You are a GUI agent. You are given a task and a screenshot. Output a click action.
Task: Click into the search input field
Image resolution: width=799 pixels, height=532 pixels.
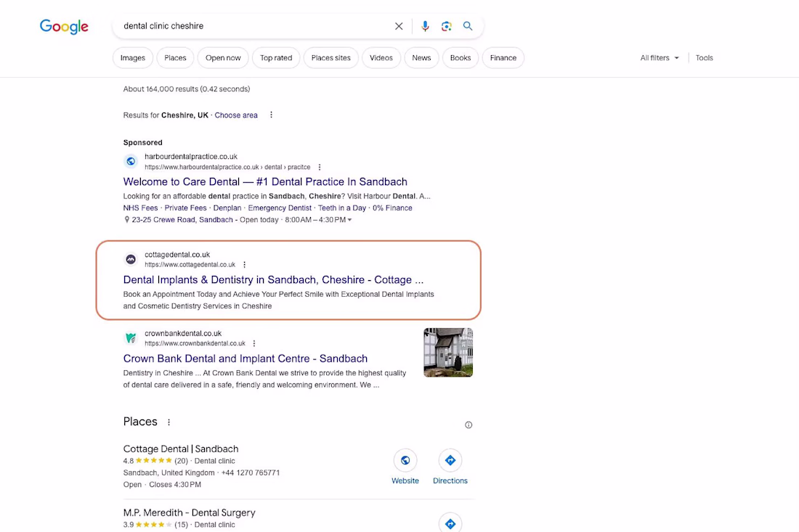pos(254,26)
